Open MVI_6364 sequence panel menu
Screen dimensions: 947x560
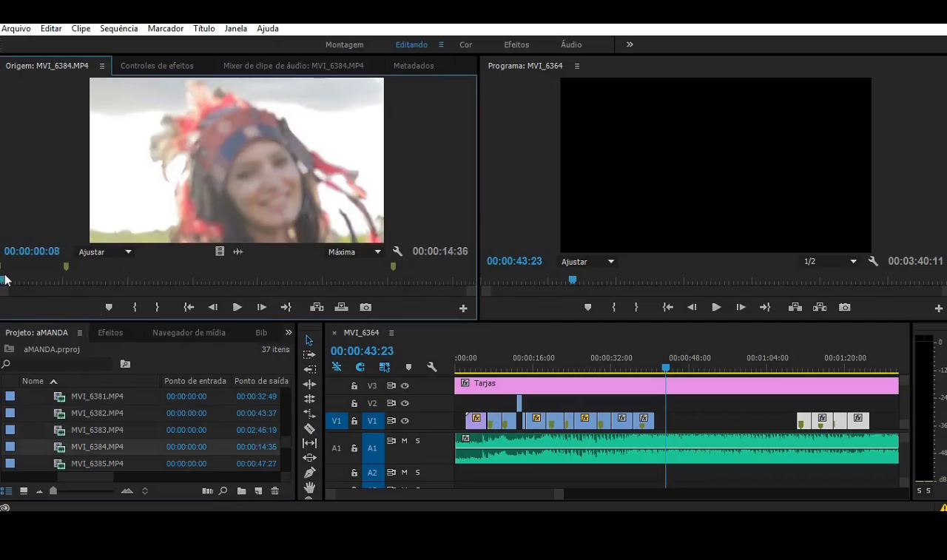click(x=391, y=333)
